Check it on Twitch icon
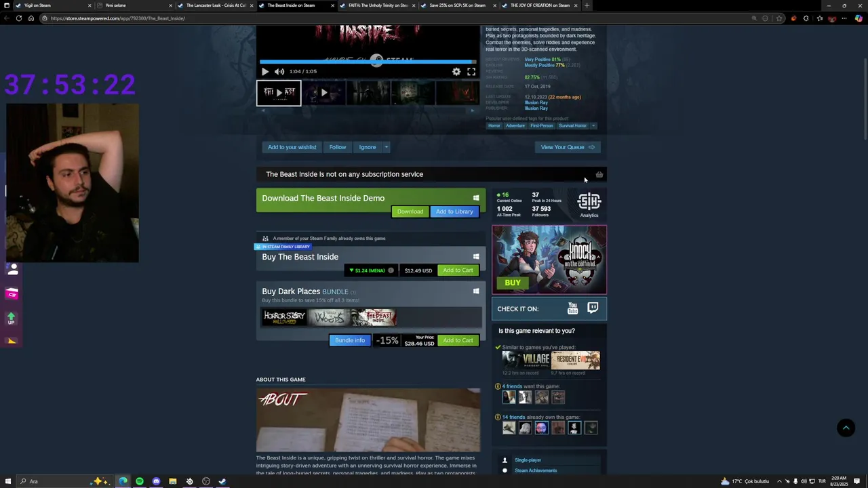Image resolution: width=868 pixels, height=488 pixels. (593, 308)
